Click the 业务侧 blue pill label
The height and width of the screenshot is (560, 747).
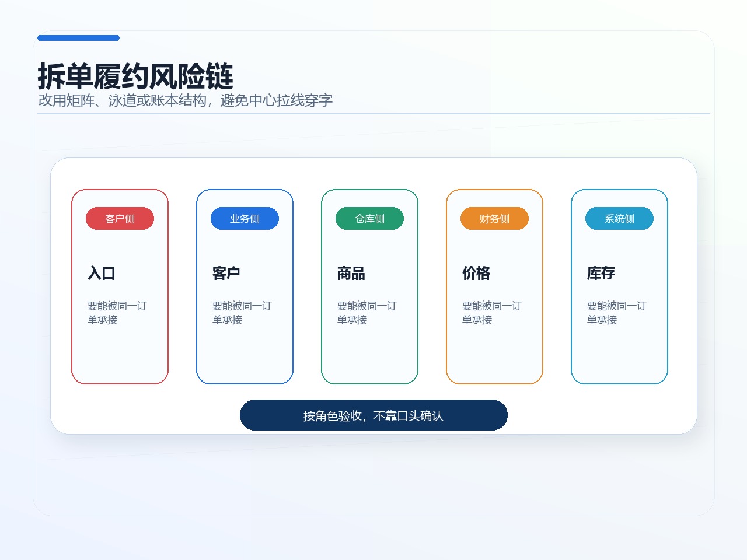[x=245, y=219]
